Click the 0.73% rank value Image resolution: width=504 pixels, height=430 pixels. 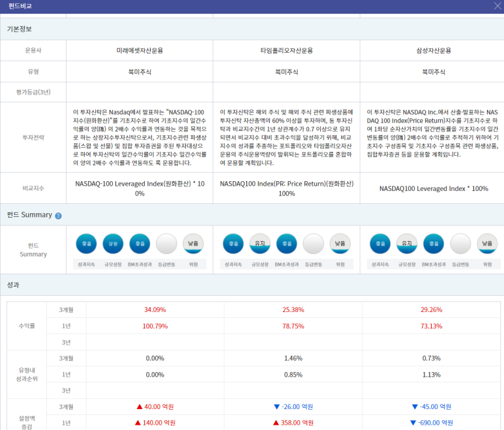432,358
